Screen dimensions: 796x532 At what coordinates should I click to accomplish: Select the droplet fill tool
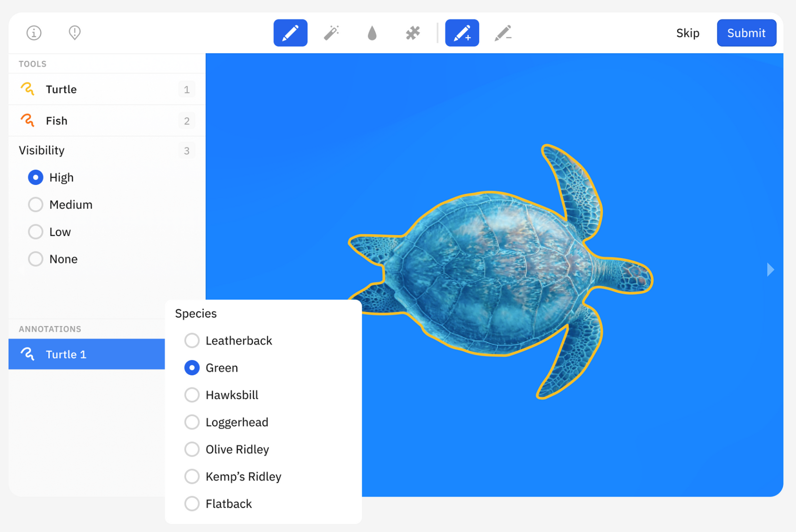coord(372,33)
